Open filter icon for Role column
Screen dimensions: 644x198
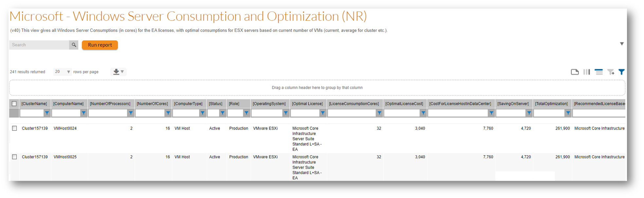(247, 113)
